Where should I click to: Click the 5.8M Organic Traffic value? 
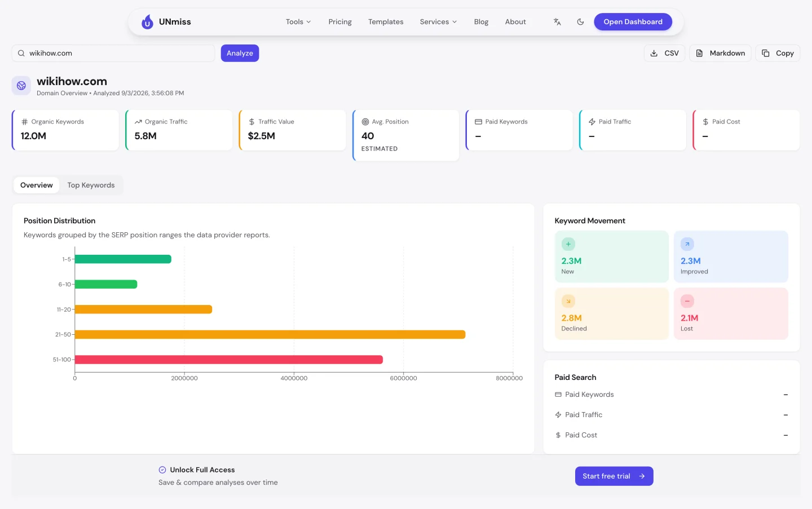(x=145, y=136)
